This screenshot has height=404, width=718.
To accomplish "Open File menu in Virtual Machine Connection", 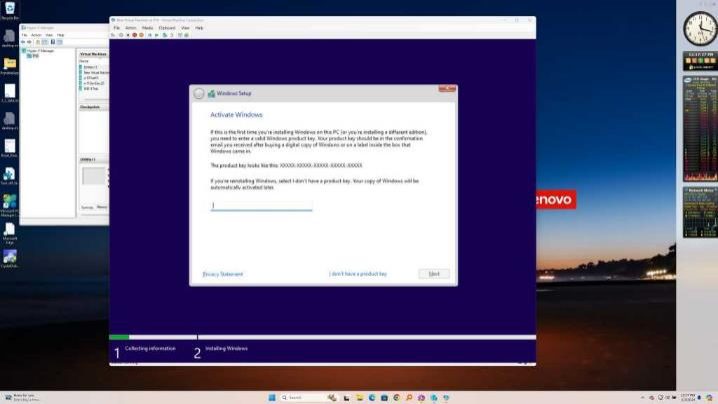I will (x=116, y=28).
